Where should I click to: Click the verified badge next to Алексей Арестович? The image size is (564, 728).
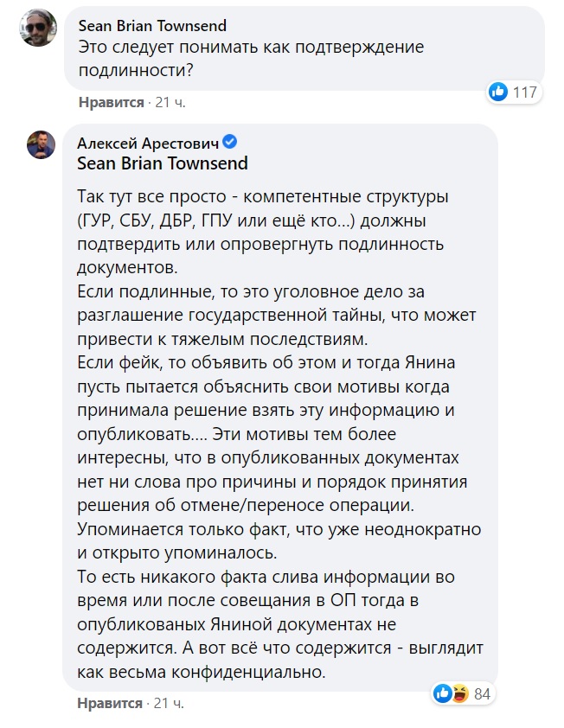231,142
